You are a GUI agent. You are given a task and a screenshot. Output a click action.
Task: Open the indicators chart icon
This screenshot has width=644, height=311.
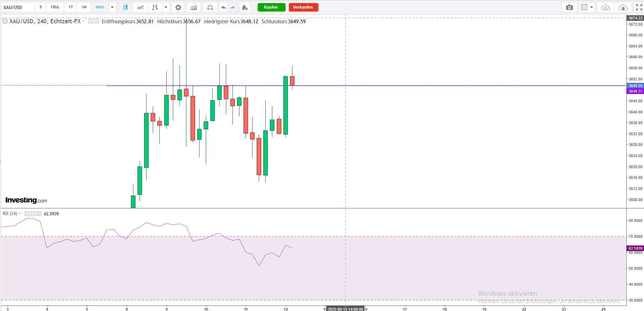(x=194, y=7)
